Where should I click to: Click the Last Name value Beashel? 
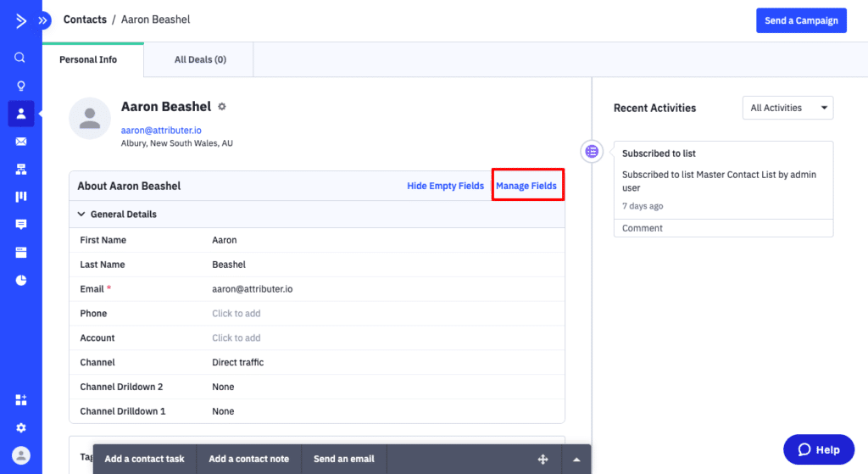pos(229,265)
